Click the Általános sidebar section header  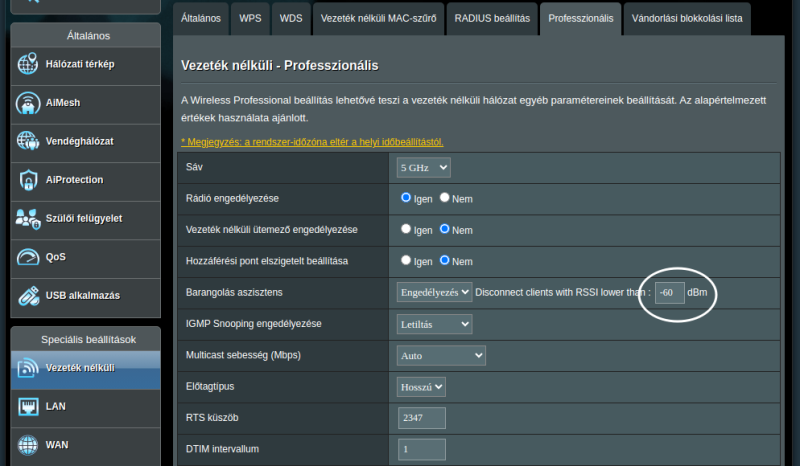click(88, 36)
